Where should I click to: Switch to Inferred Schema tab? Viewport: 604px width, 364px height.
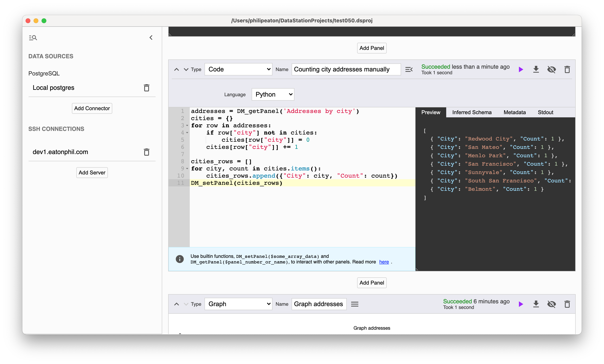pos(472,112)
